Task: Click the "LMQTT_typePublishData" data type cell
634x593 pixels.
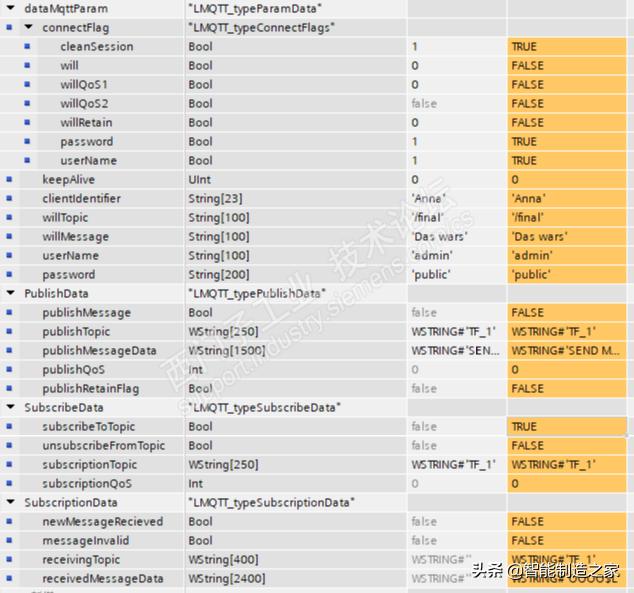Action: [296, 293]
